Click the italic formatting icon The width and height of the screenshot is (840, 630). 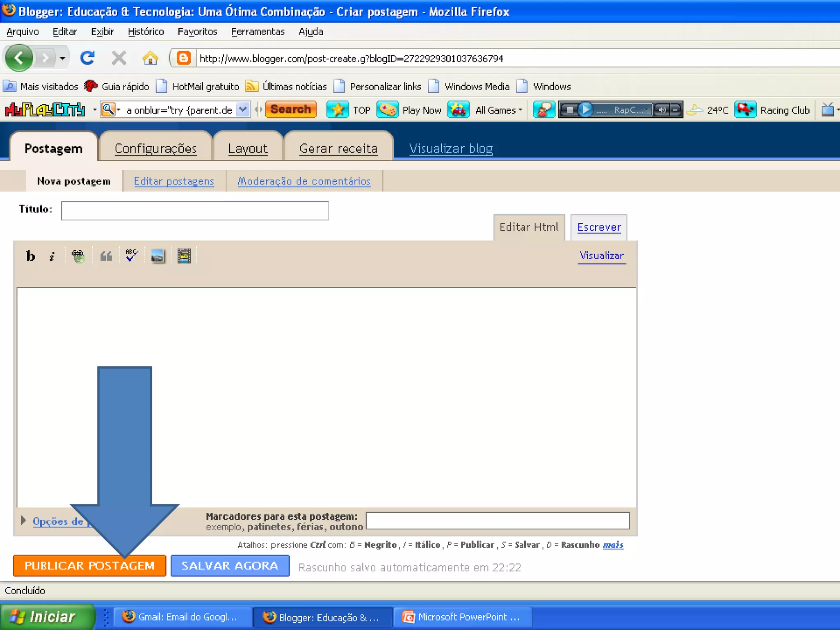tap(52, 256)
